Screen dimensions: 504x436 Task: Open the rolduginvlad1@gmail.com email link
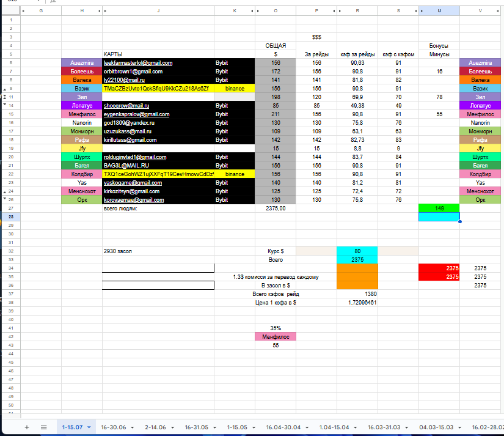(134, 157)
